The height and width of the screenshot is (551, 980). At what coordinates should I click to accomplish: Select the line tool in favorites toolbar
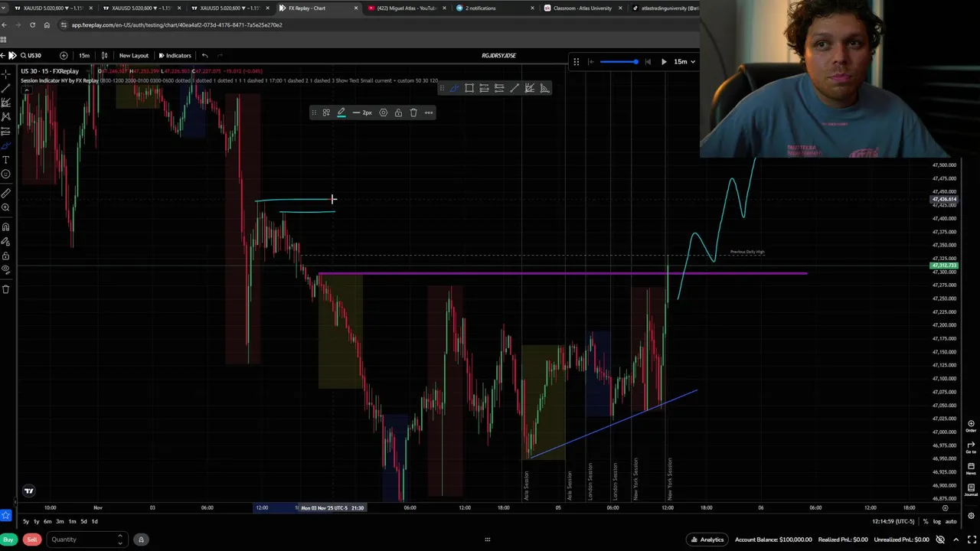[x=514, y=88]
